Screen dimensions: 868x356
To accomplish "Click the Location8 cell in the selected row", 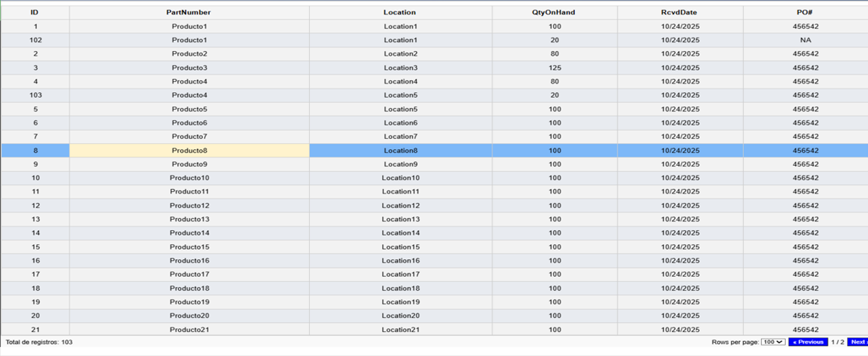I will pyautogui.click(x=400, y=150).
